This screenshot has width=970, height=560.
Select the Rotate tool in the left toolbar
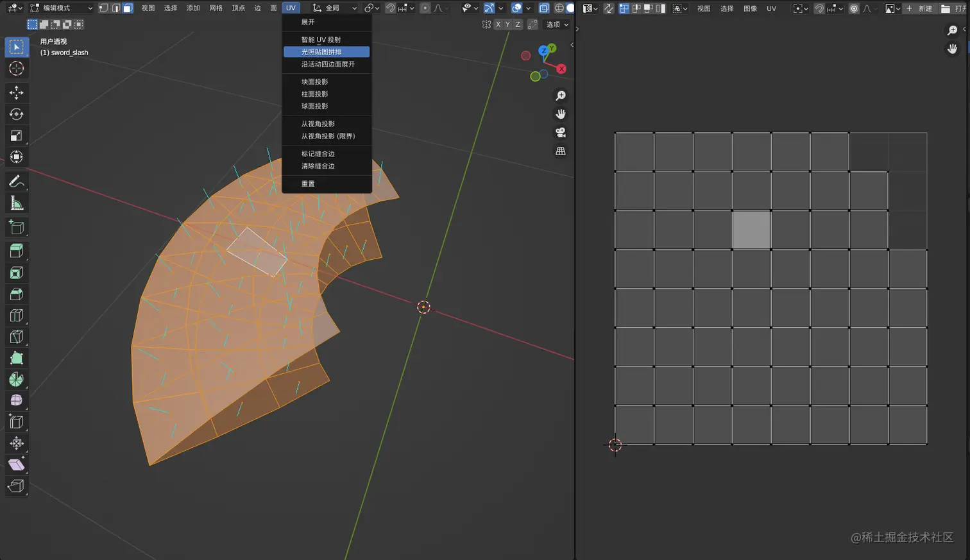coord(17,114)
